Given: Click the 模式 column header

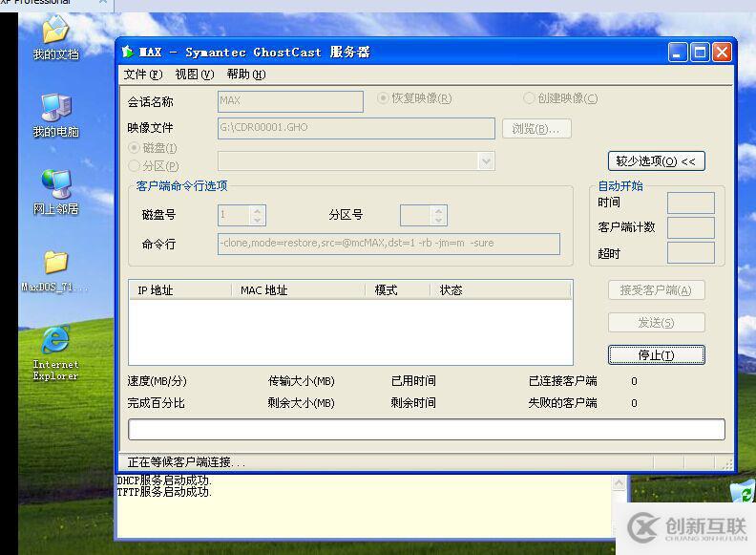Looking at the screenshot, I should pyautogui.click(x=398, y=290).
